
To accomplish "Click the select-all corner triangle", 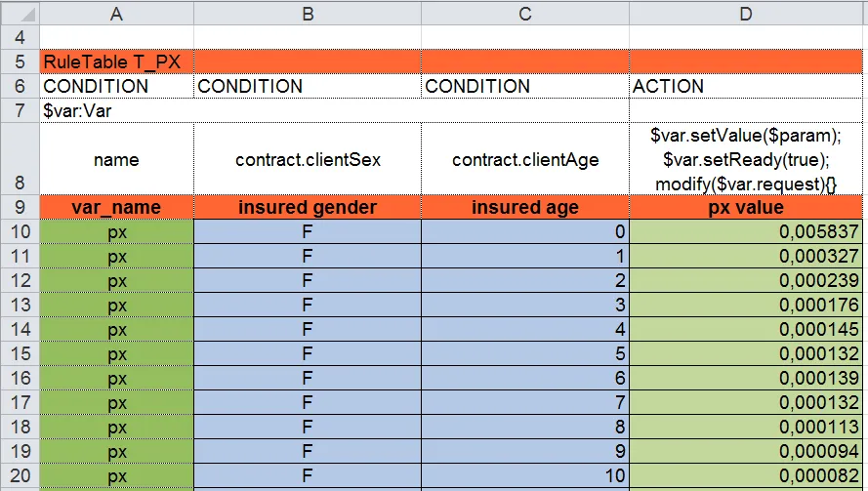I will 20,13.
